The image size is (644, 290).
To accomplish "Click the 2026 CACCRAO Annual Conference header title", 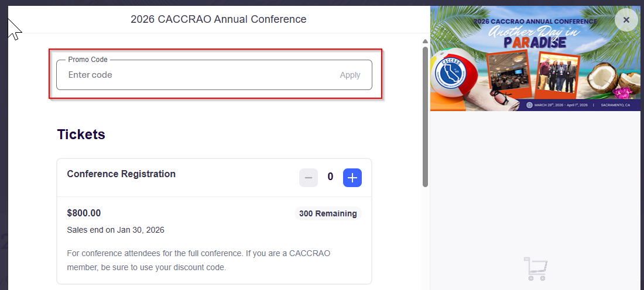I will click(218, 19).
